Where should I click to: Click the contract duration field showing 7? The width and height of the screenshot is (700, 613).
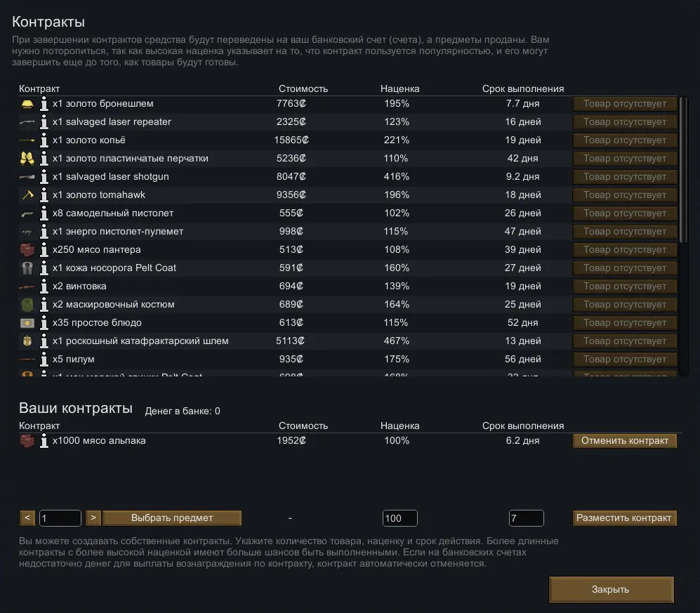point(526,518)
